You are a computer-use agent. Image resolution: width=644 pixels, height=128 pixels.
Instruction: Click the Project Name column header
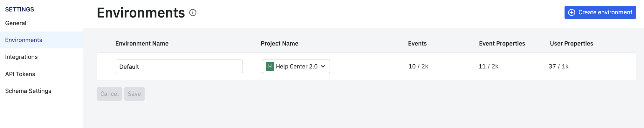click(x=279, y=43)
